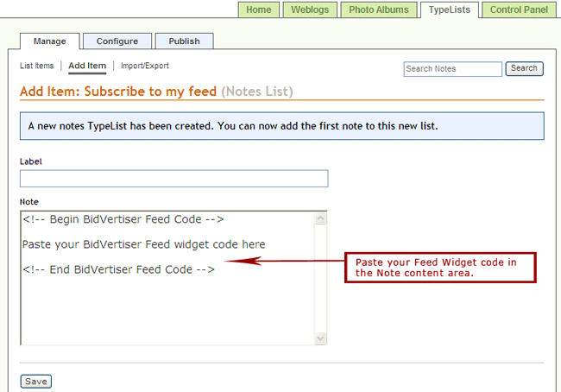561x392 pixels.
Task: Click inside the Note text area
Action: [167, 278]
